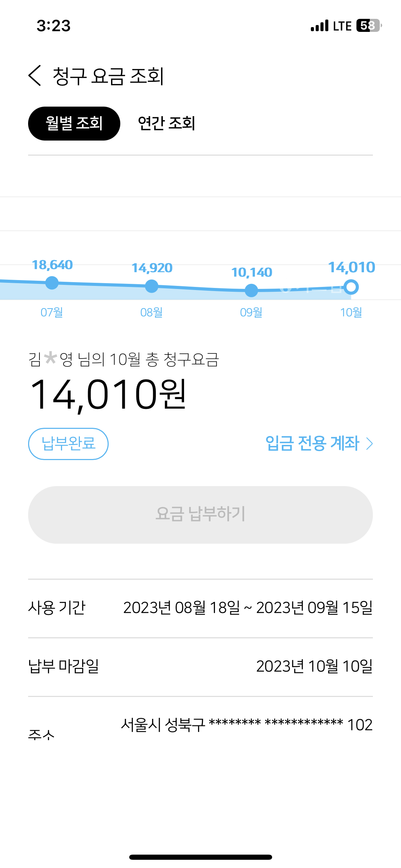
Task: Tap the cellular signal strength icon
Action: click(x=319, y=26)
